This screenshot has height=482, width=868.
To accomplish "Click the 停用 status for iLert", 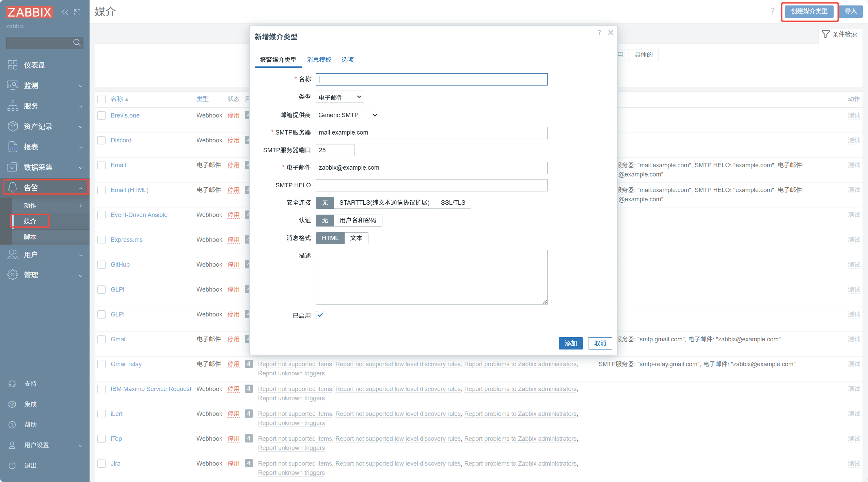I will tap(233, 414).
